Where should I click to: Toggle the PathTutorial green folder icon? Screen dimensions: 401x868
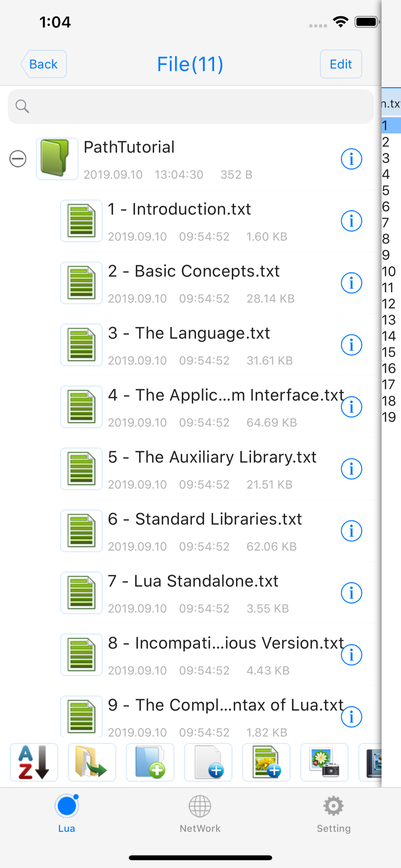click(x=57, y=159)
